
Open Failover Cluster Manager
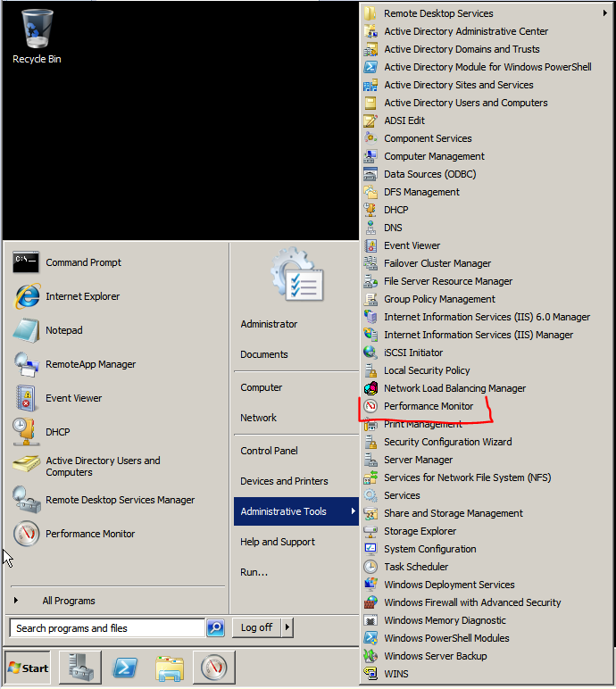click(437, 263)
